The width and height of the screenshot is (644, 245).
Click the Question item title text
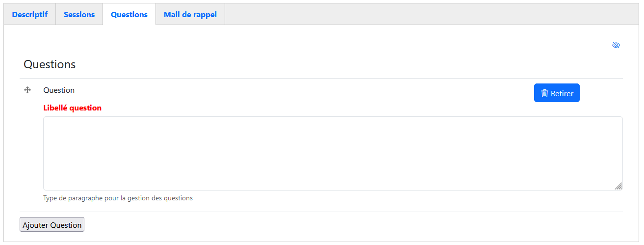59,90
